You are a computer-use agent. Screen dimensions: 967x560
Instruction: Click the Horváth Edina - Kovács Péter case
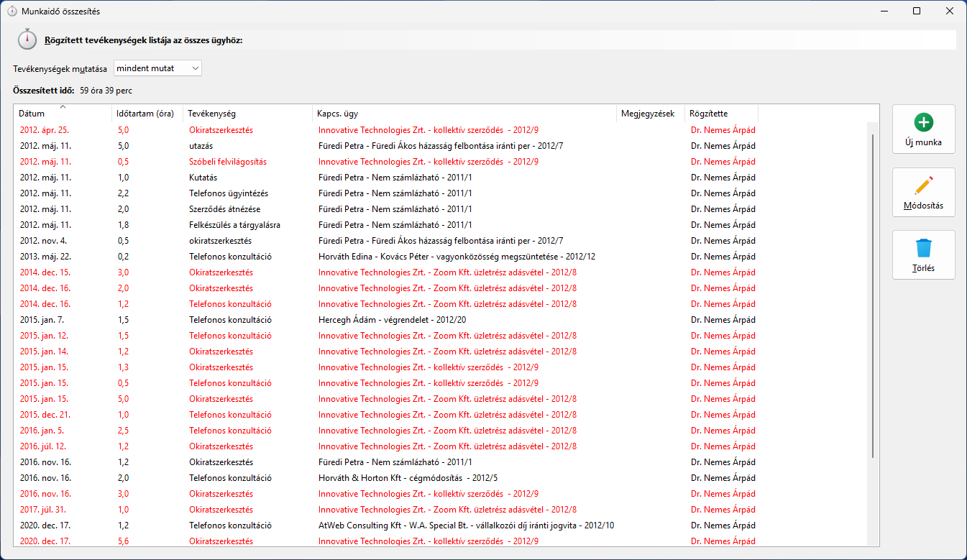point(457,257)
